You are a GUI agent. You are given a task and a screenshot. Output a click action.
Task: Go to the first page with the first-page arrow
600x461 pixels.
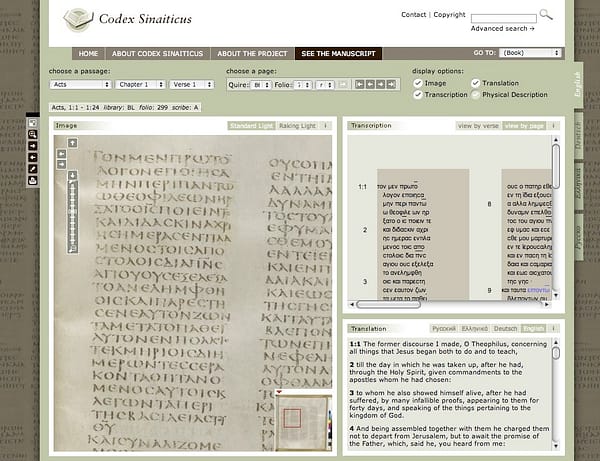[x=359, y=85]
